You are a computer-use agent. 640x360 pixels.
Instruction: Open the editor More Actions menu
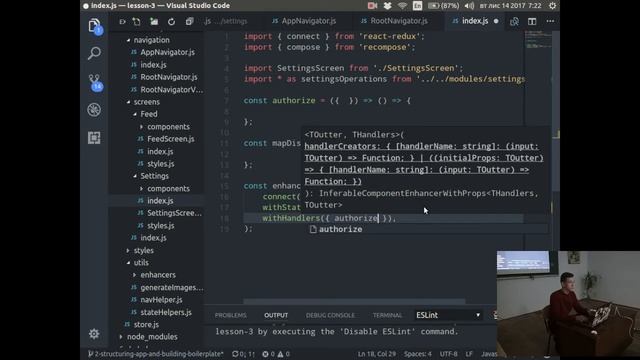pyautogui.click(x=550, y=21)
